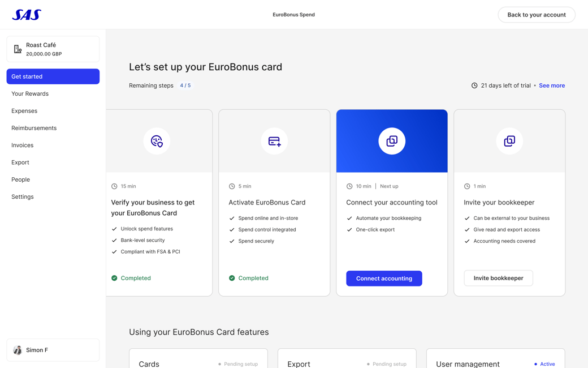Click the SAS logo
The width and height of the screenshot is (588, 368).
(x=27, y=15)
